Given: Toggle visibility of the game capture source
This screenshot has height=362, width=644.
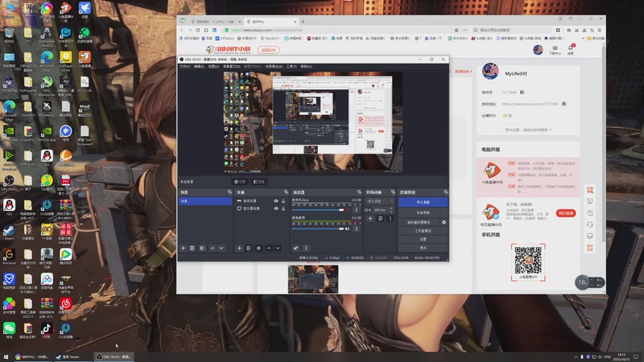Looking at the screenshot, I should pyautogui.click(x=276, y=201).
